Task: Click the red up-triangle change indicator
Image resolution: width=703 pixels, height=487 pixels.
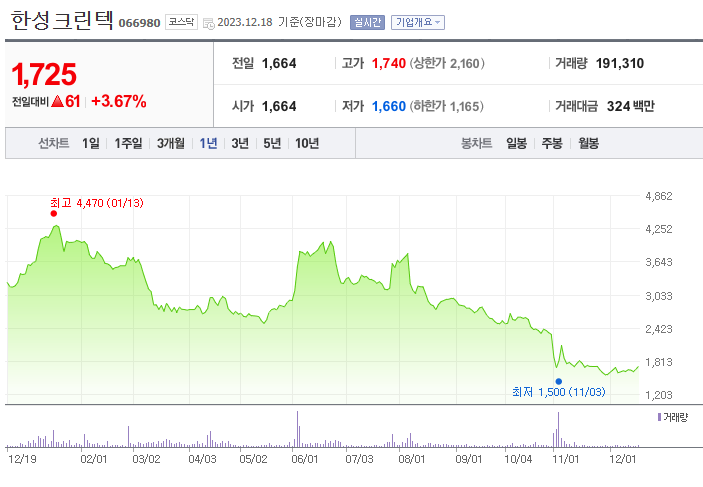Action: (x=57, y=101)
